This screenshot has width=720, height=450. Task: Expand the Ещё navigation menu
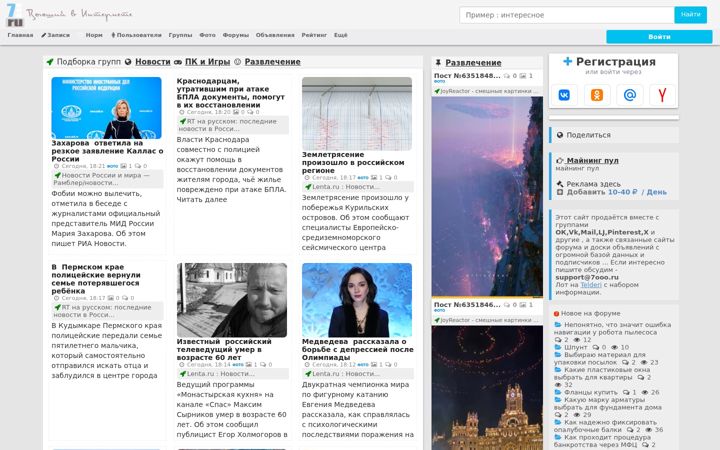coord(340,35)
